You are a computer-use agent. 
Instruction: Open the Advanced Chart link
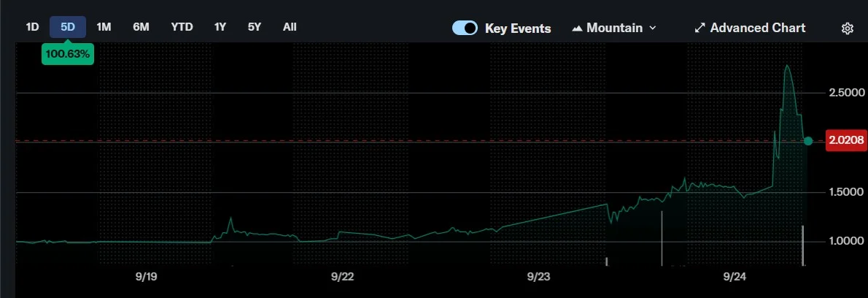click(x=757, y=28)
